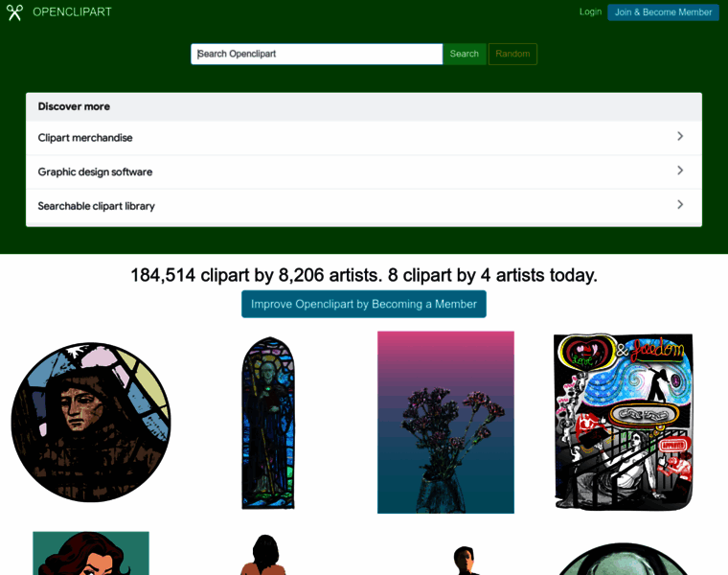Click Improve Openclipart by Becoming a Member
This screenshot has width=728, height=575.
pyautogui.click(x=364, y=304)
